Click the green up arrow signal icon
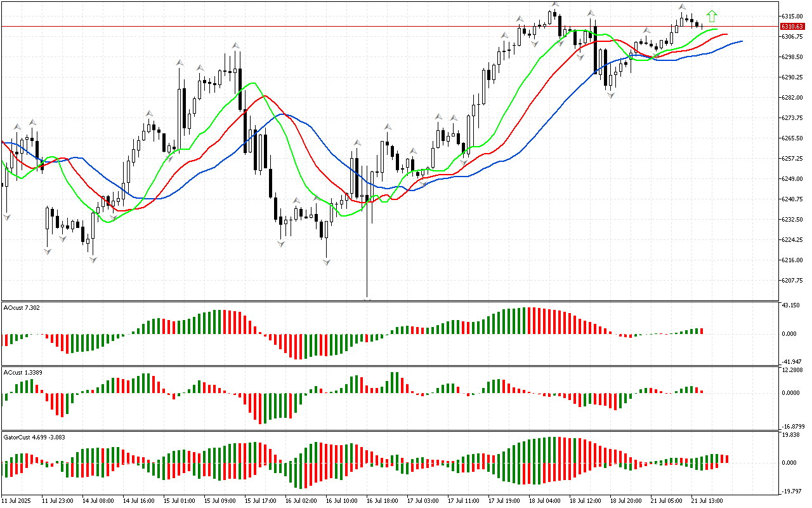Viewport: 812px width, 508px height. (x=712, y=16)
